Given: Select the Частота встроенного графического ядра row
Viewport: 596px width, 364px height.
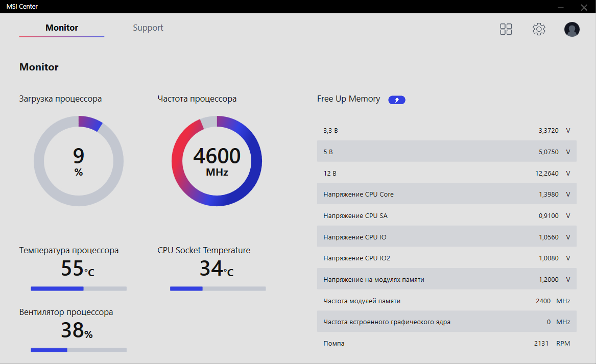Looking at the screenshot, I should tap(447, 322).
